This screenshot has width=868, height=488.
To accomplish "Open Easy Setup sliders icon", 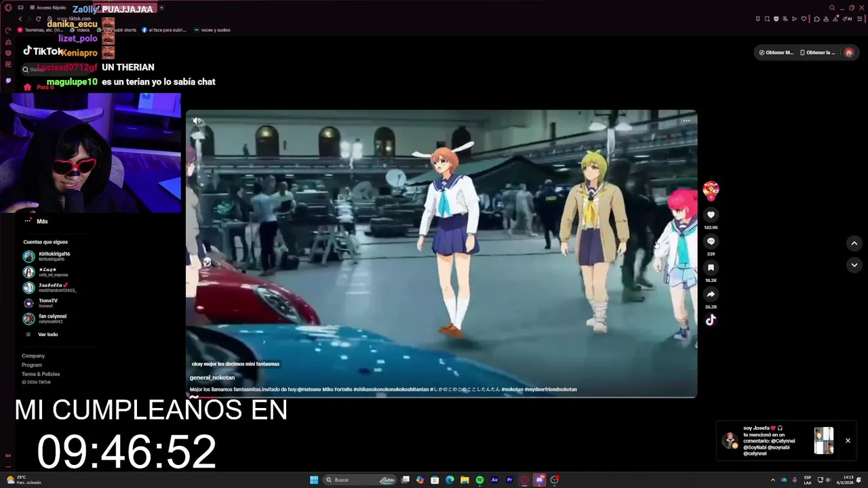I will (859, 19).
